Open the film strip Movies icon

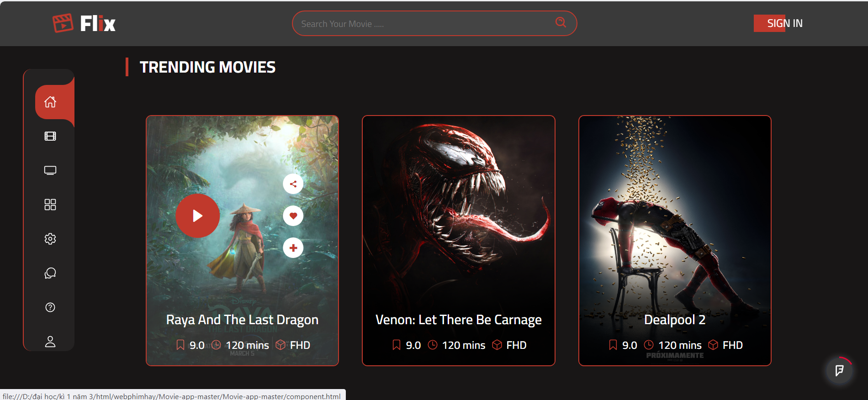tap(50, 136)
